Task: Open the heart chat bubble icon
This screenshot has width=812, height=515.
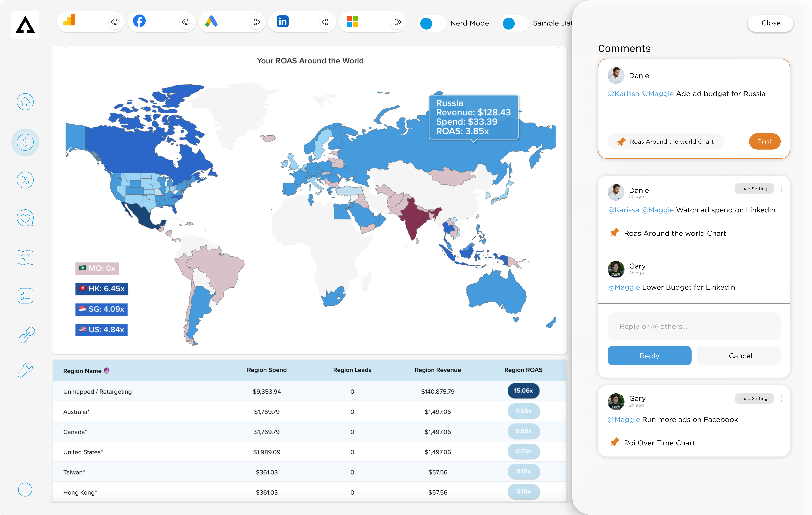Action: pos(25,218)
